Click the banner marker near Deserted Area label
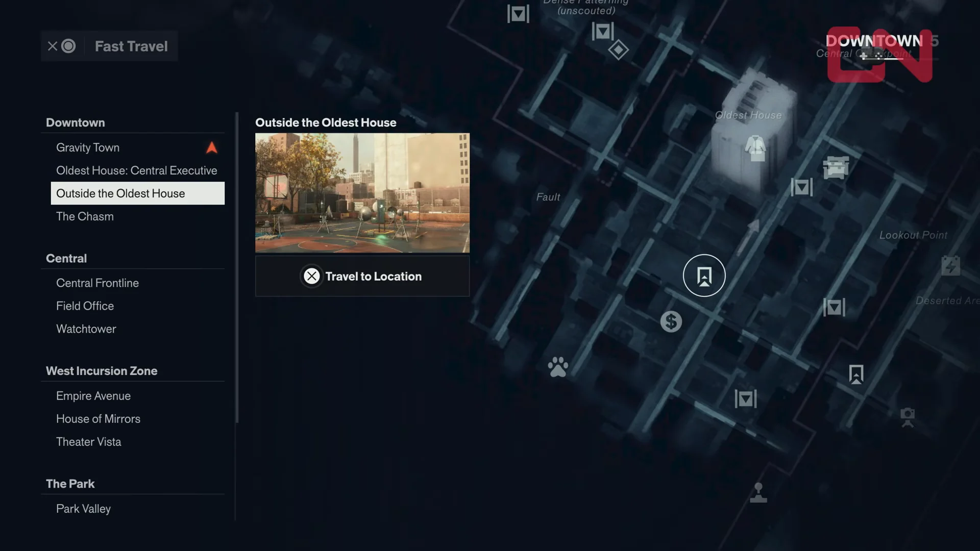The width and height of the screenshot is (980, 551). click(834, 307)
